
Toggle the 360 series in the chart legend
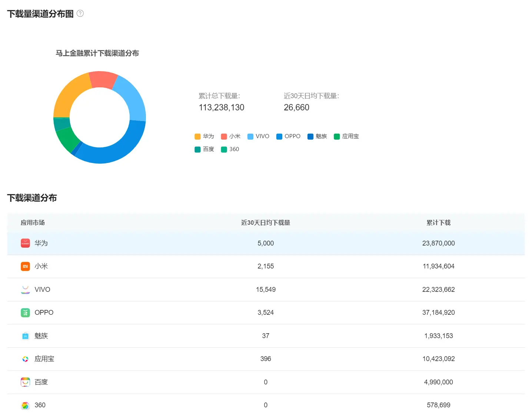click(230, 149)
